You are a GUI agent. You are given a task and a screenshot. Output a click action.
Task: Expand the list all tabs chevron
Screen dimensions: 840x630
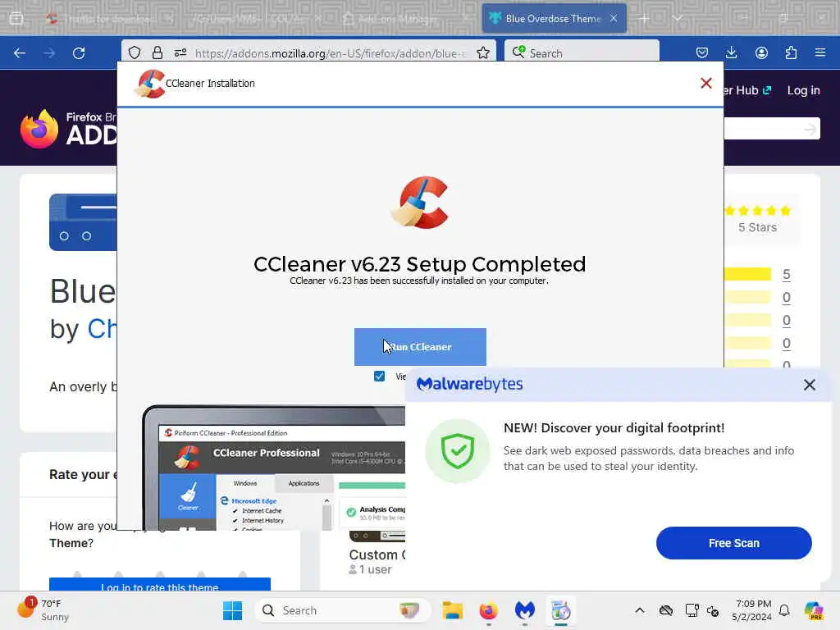click(678, 19)
